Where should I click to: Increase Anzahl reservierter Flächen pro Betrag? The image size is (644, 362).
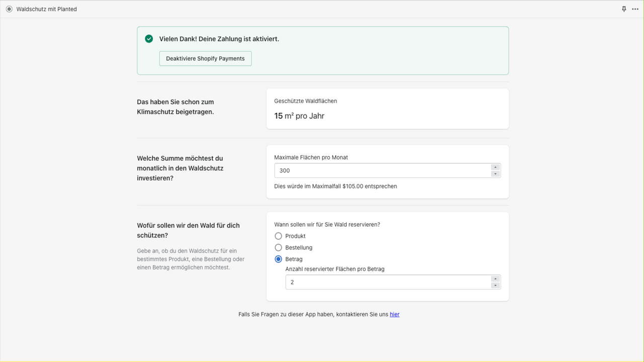pyautogui.click(x=495, y=279)
